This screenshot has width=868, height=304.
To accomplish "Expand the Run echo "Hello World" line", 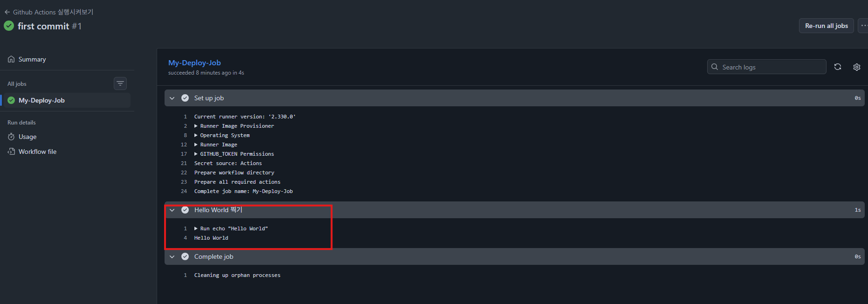I will click(x=196, y=228).
